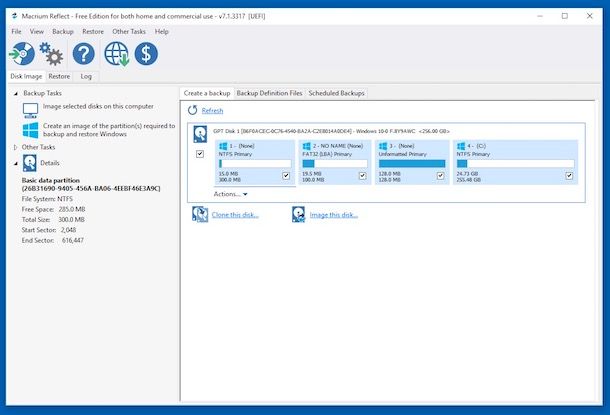This screenshot has height=415, width=610.
Task: Click the monitor icon for imaging selected disks
Action: click(x=30, y=110)
